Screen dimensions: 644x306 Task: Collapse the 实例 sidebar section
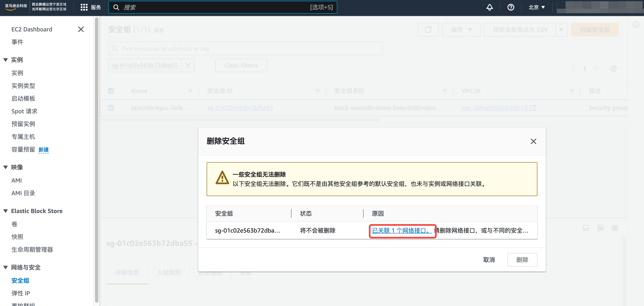[6, 60]
